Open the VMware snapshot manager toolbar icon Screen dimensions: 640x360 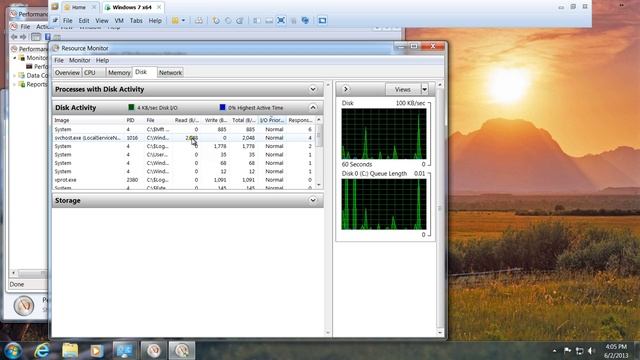(x=240, y=20)
